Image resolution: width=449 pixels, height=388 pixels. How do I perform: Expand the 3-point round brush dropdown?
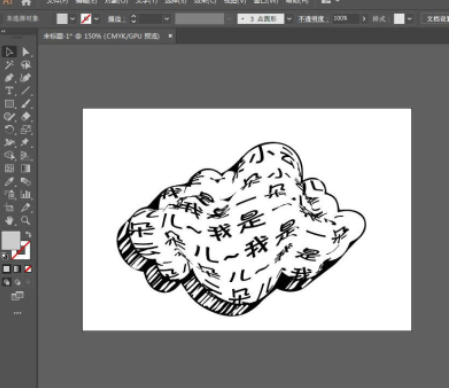(289, 19)
